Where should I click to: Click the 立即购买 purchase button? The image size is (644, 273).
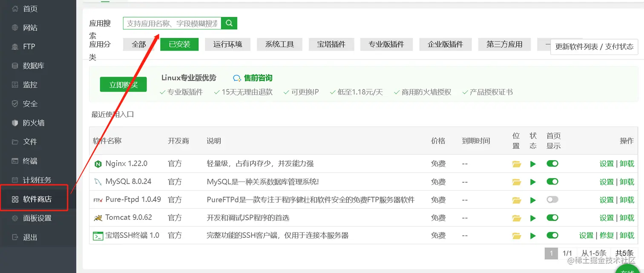click(123, 84)
